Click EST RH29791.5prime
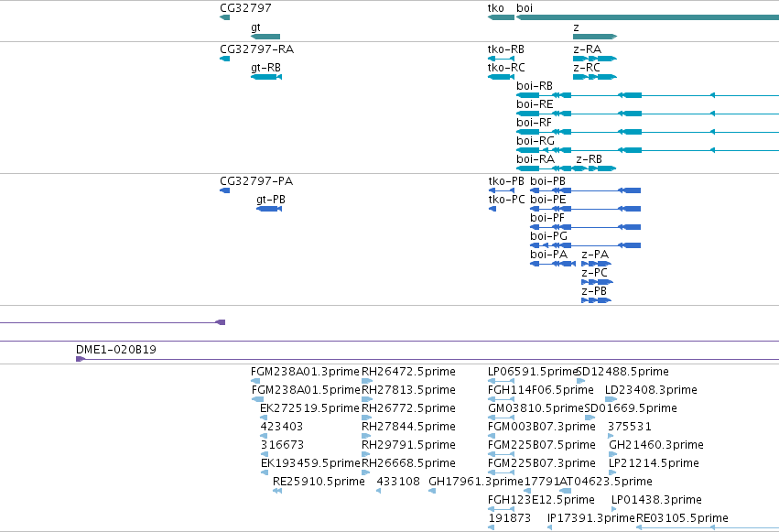Screen dimensions: 779x532 (x=366, y=454)
